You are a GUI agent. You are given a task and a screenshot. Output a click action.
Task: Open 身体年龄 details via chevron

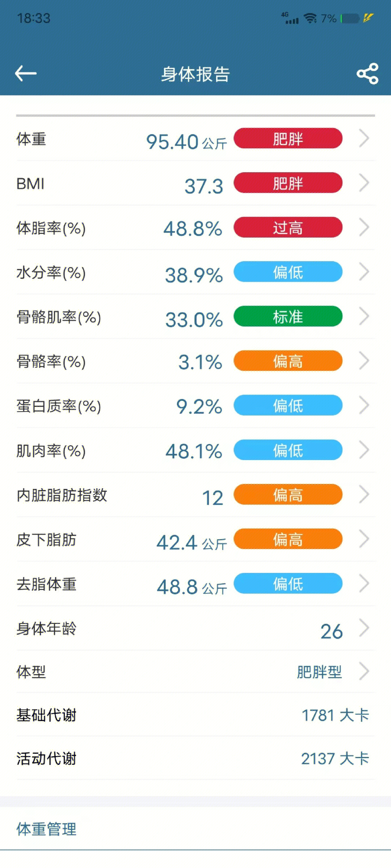coord(364,628)
